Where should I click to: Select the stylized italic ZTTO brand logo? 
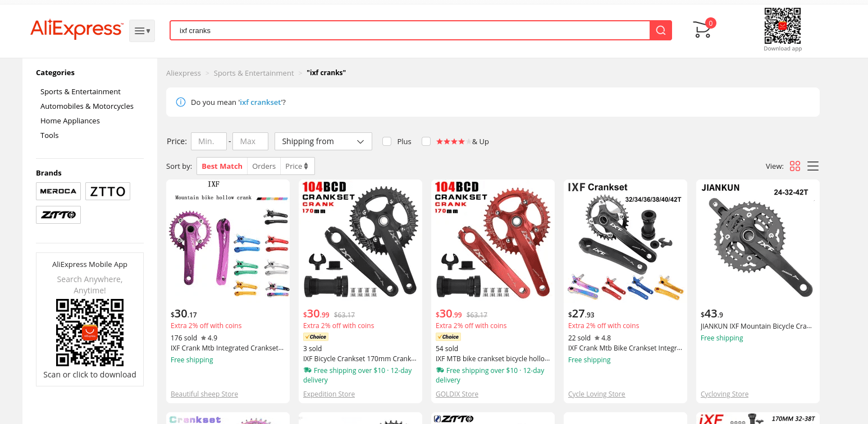[x=58, y=215]
